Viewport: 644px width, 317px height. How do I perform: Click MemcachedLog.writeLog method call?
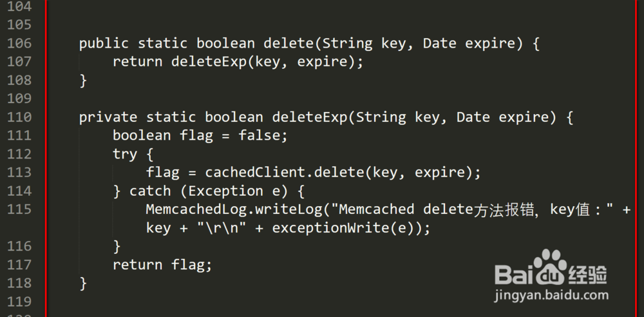(x=234, y=209)
